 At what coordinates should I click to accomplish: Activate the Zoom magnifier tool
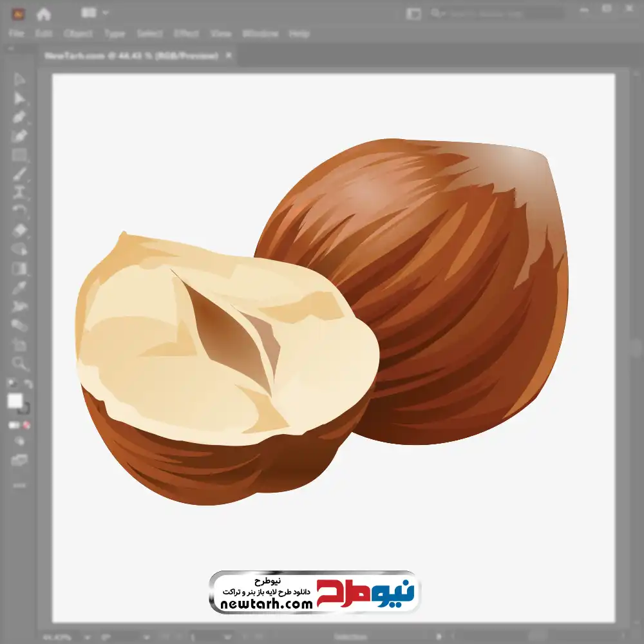pos(19,364)
